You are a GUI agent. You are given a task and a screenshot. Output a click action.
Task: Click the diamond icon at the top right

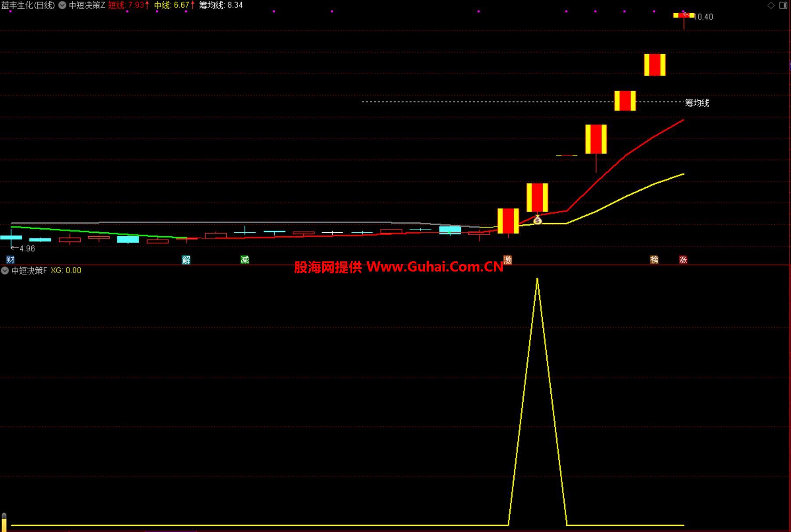(771, 5)
